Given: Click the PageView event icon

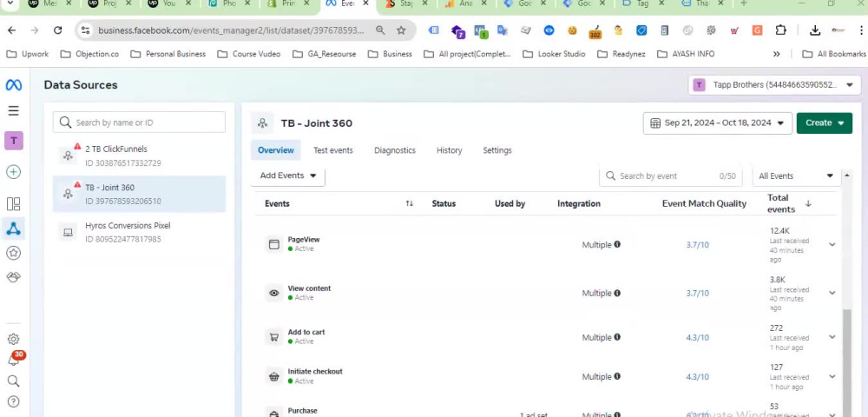Looking at the screenshot, I should [x=274, y=244].
